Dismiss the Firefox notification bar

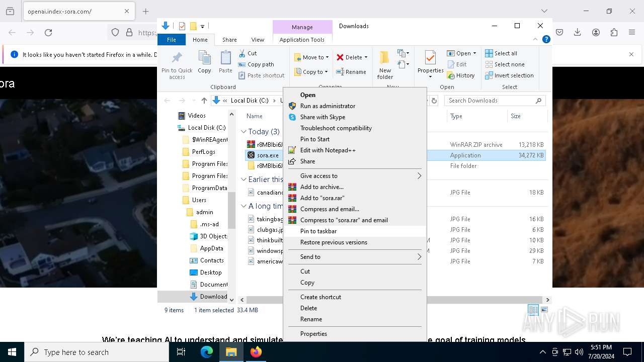[631, 54]
